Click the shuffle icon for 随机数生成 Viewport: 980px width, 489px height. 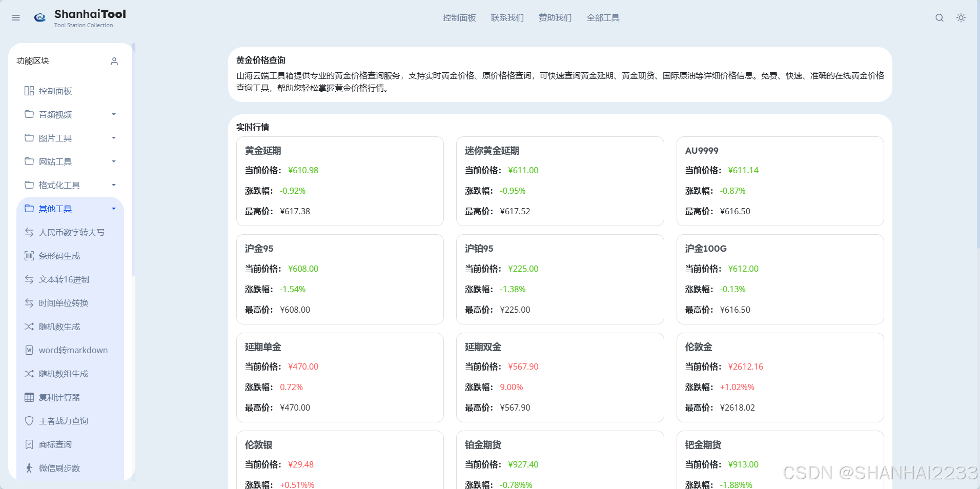click(29, 327)
